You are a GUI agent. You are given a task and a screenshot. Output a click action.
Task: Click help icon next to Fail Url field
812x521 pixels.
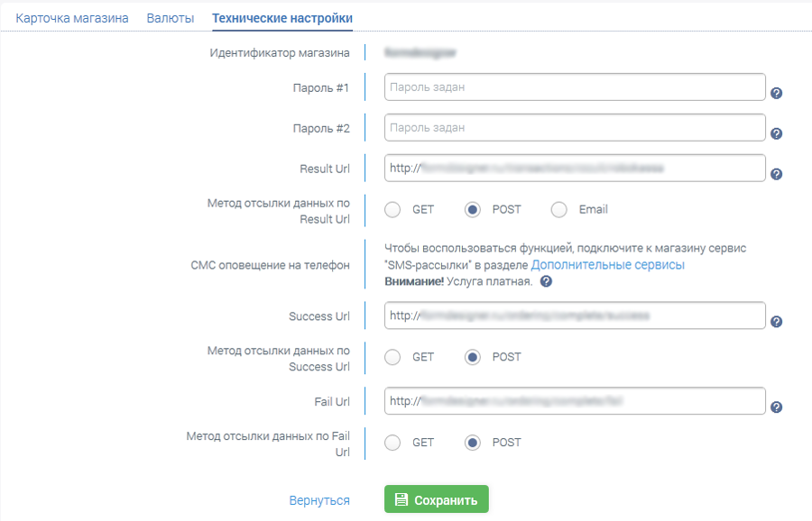click(x=776, y=407)
